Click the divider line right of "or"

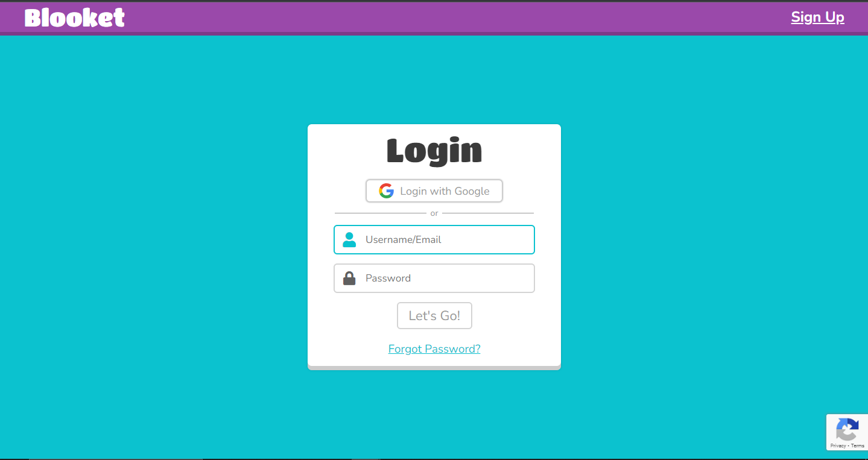[488, 213]
